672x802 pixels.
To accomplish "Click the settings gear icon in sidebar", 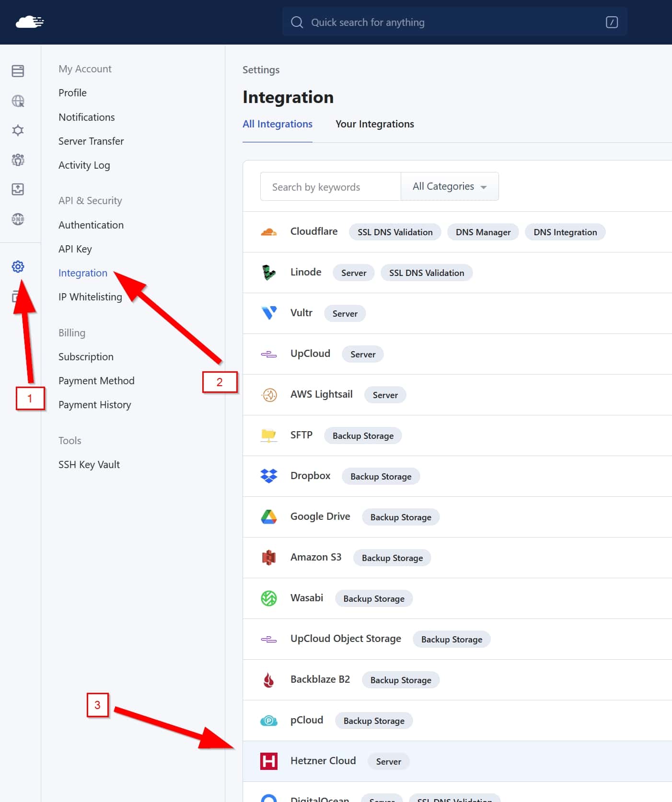I will coord(18,266).
